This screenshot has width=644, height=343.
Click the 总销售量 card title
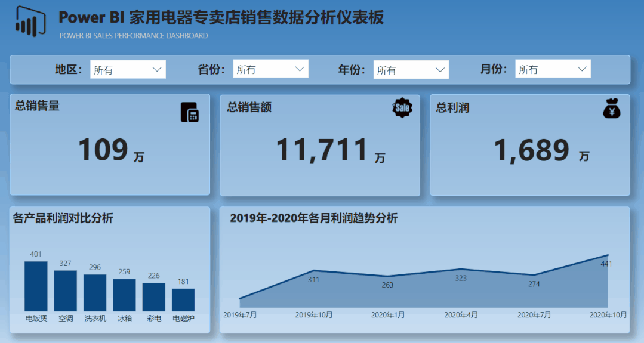38,106
